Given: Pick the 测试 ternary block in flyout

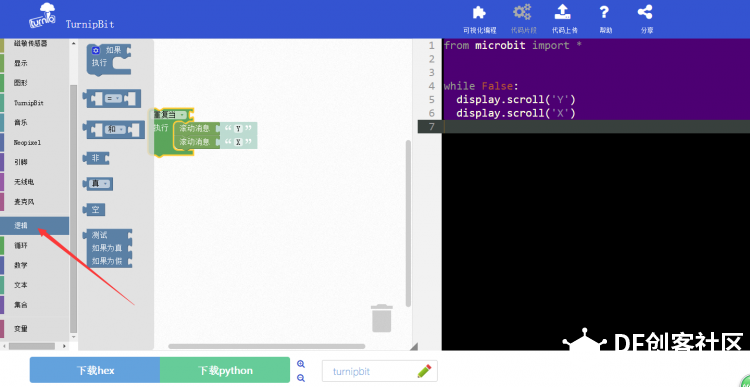Looking at the screenshot, I should tap(107, 248).
